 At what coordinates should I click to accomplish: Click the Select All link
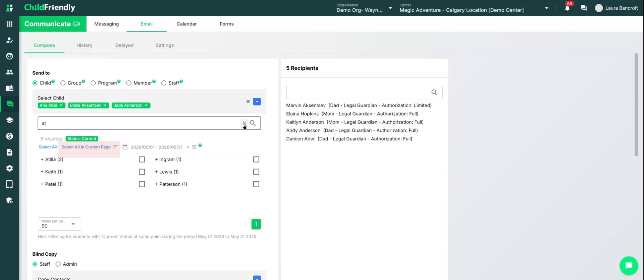[47, 147]
